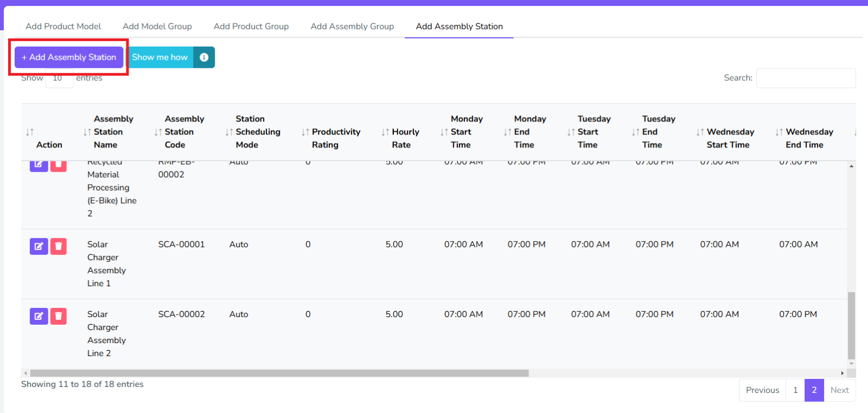
Task: Jump to page 1 of entries
Action: click(795, 390)
